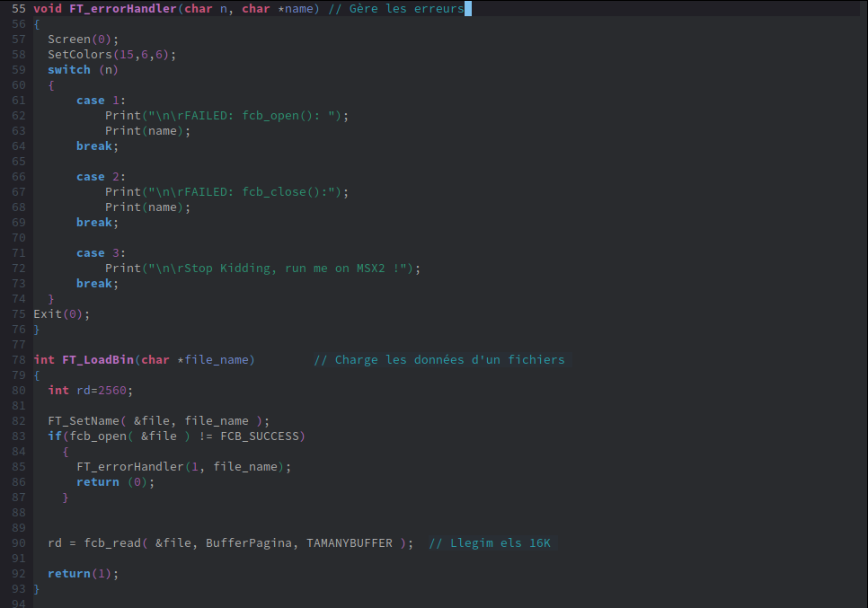Image resolution: width=868 pixels, height=608 pixels.
Task: Click the BufferPagina argument
Action: [x=249, y=543]
